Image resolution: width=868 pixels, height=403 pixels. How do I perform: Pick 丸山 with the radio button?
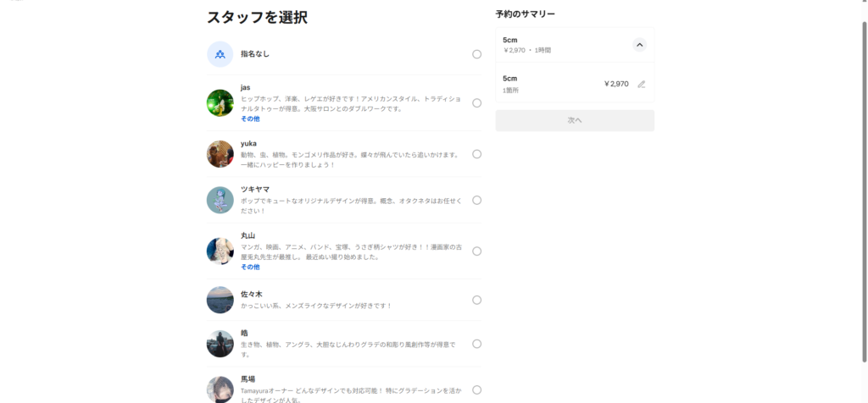point(476,251)
